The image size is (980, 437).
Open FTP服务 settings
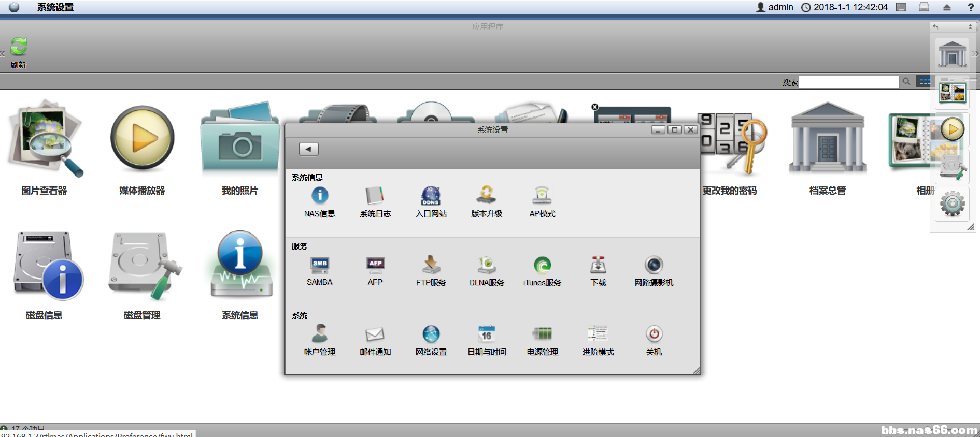click(x=431, y=265)
